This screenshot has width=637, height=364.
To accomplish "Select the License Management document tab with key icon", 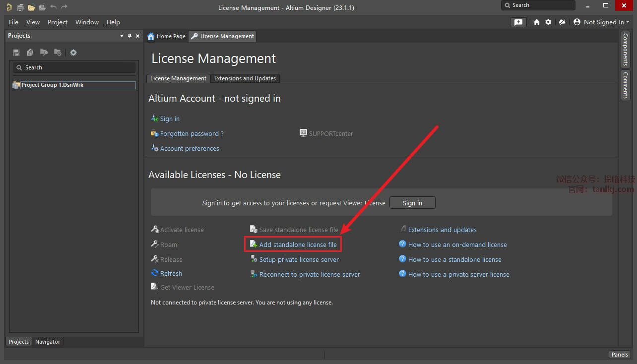I will [223, 36].
